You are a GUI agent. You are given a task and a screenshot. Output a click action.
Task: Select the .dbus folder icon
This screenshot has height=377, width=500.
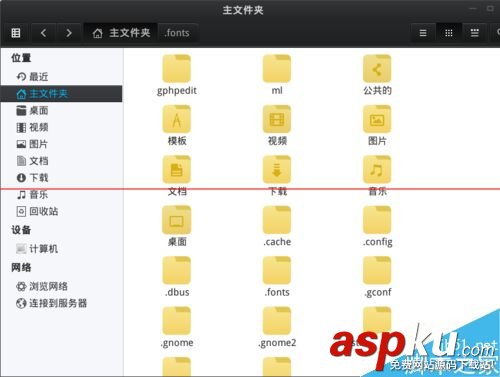[177, 270]
